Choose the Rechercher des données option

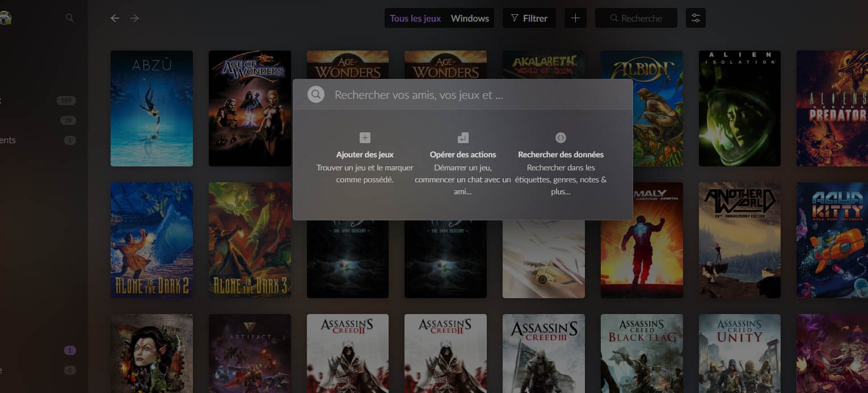point(561,165)
